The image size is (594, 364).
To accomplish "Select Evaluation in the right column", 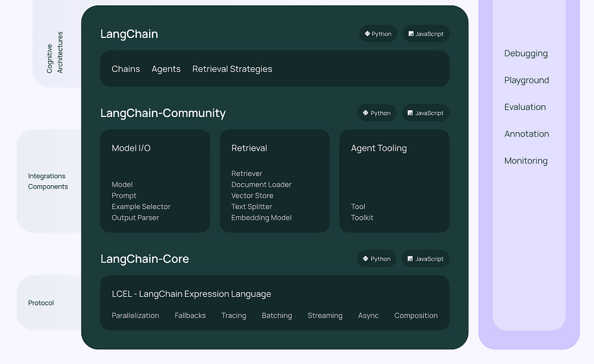I will pyautogui.click(x=525, y=107).
